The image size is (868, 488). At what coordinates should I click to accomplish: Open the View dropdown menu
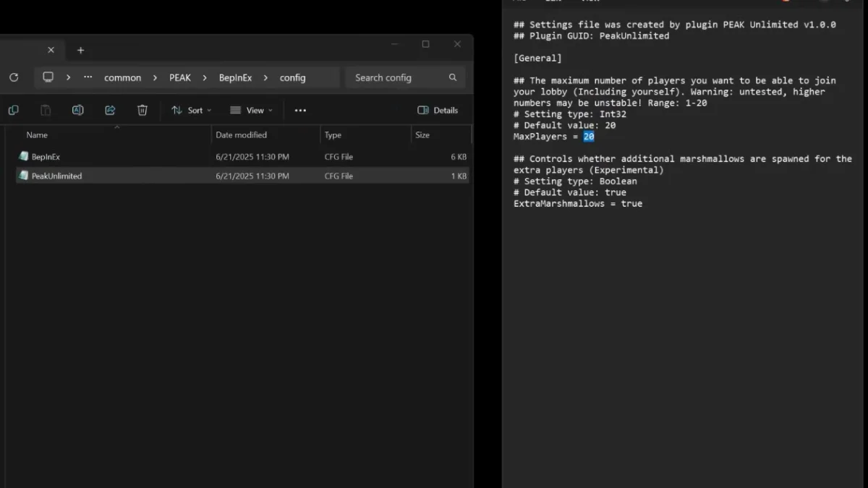tap(251, 110)
